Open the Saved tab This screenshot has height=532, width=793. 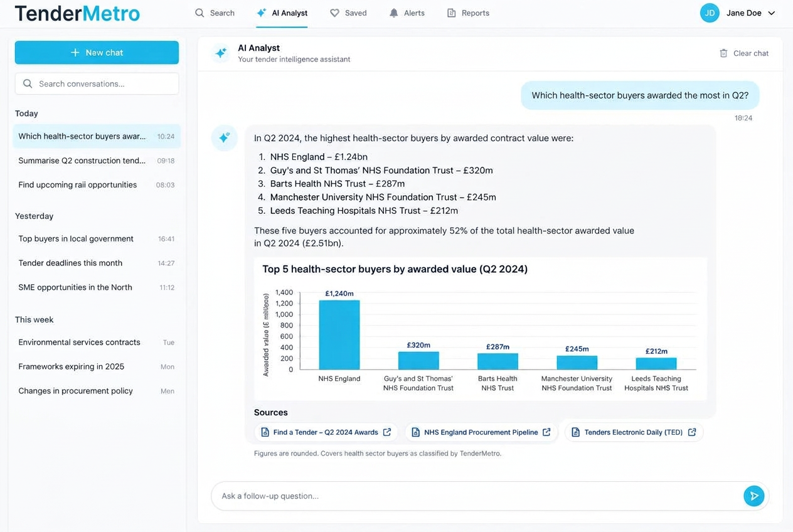click(348, 13)
